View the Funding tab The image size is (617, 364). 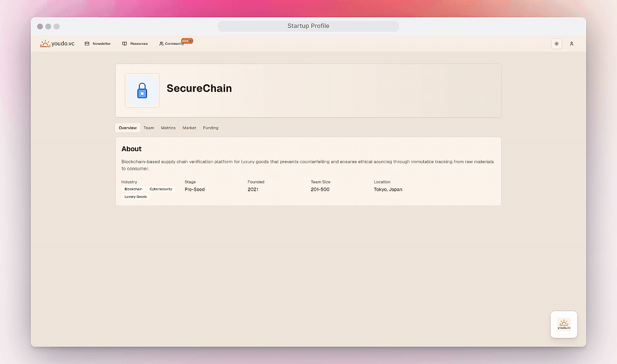[211, 128]
